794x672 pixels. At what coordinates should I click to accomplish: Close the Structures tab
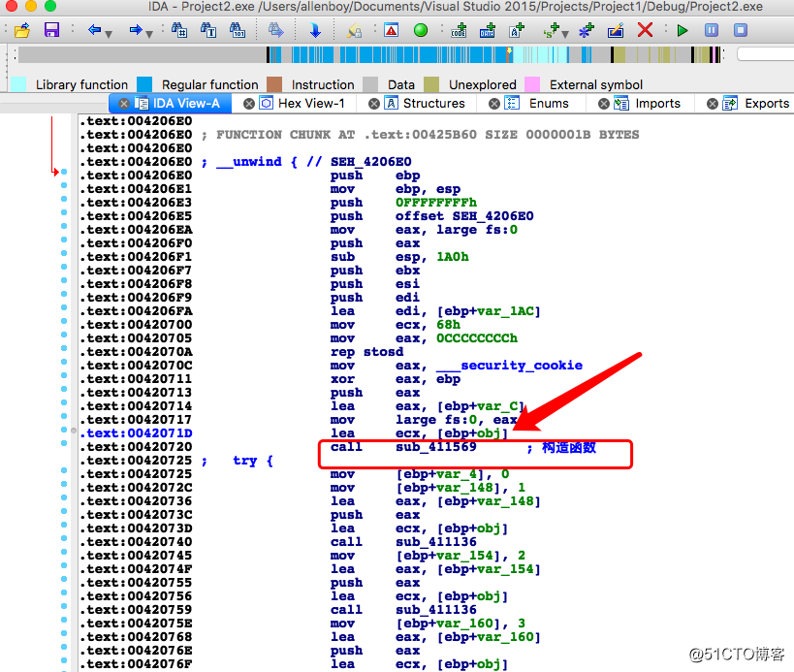click(373, 104)
